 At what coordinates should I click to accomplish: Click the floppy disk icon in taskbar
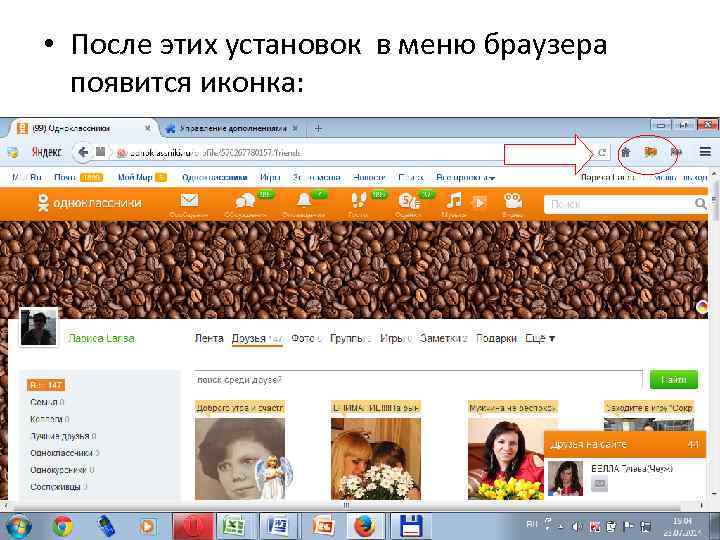[x=411, y=526]
